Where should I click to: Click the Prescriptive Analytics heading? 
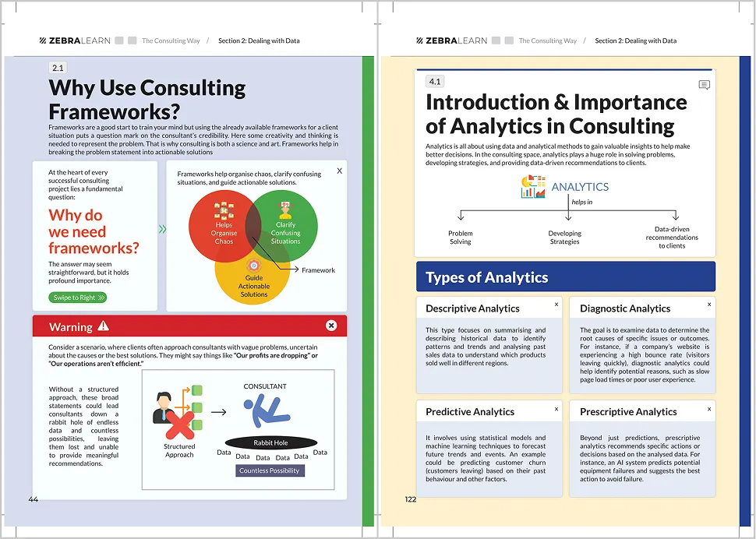coord(628,412)
